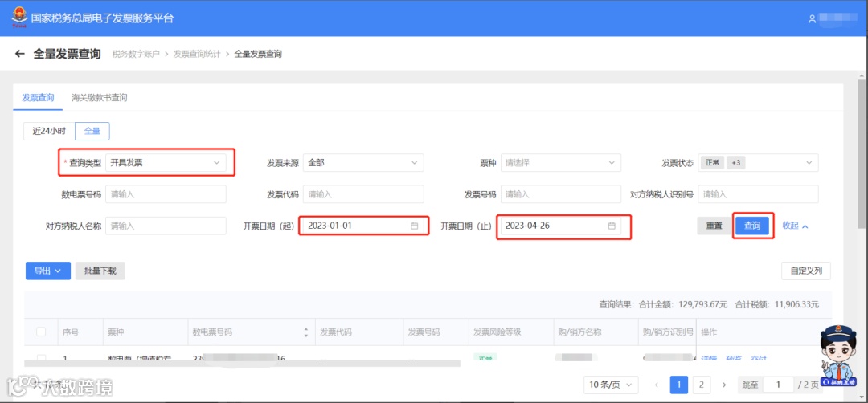The image size is (868, 403).
Task: Select the 近24小时 option
Action: coord(49,131)
